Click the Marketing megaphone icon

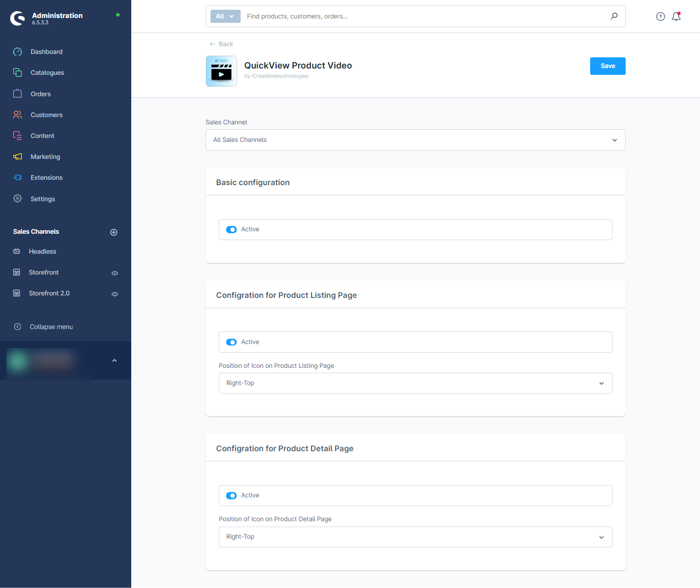(17, 156)
